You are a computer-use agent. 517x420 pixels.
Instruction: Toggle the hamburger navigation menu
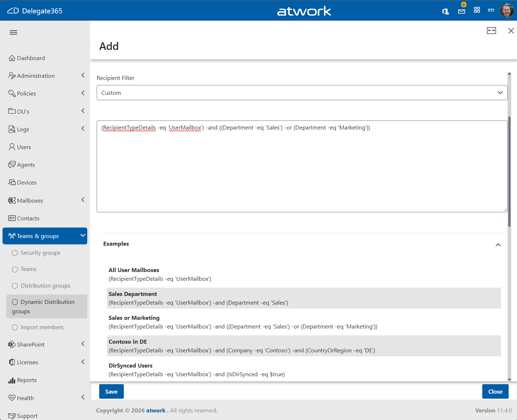pyautogui.click(x=13, y=33)
